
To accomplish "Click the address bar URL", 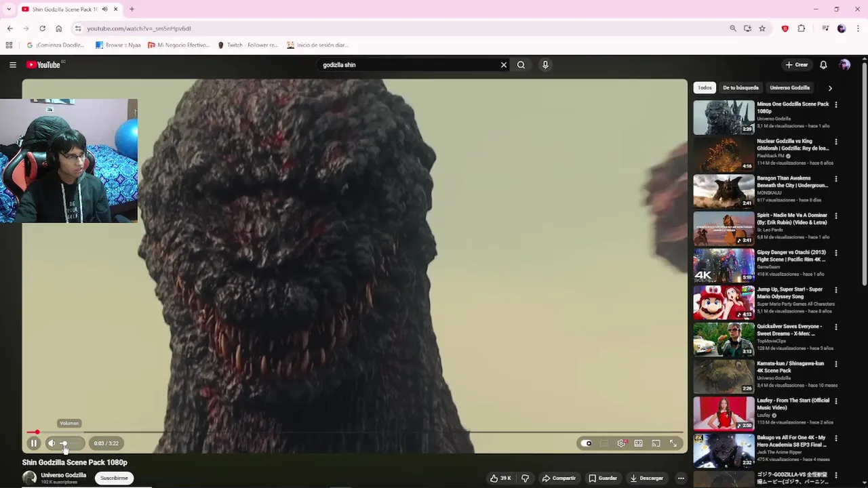I will [138, 28].
